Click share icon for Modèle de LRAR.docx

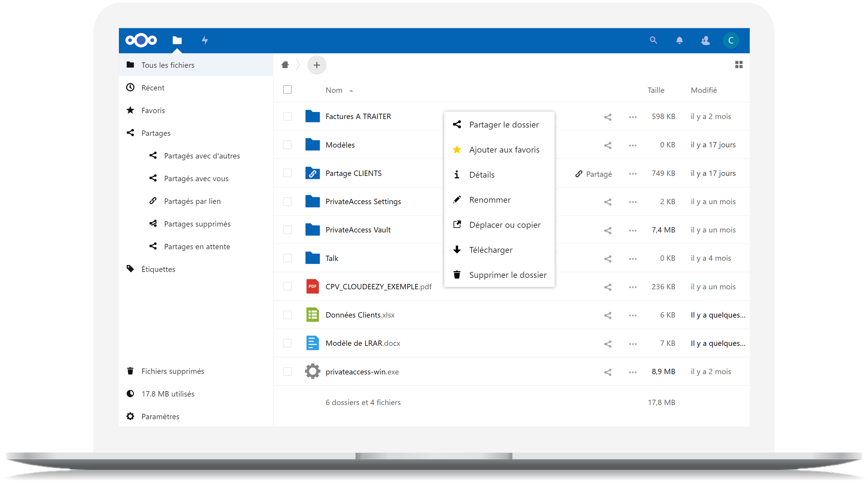pos(608,344)
